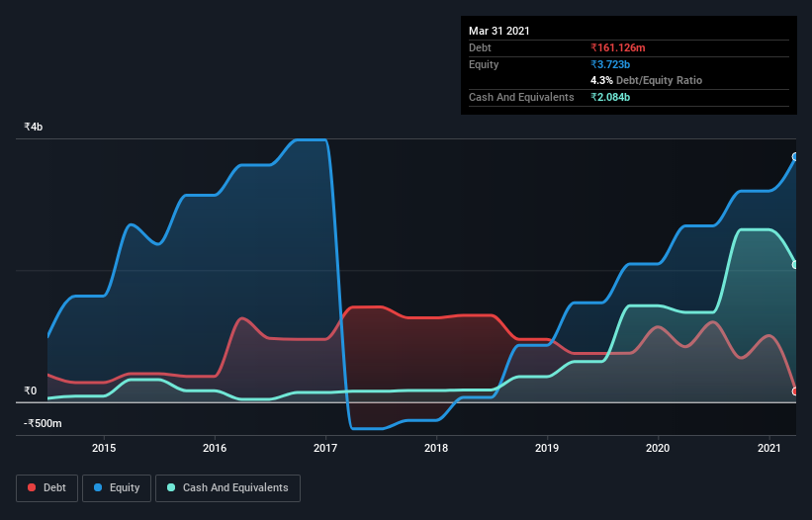Click the ₹161.126m debt value
This screenshot has height=520, width=812.
(618, 47)
